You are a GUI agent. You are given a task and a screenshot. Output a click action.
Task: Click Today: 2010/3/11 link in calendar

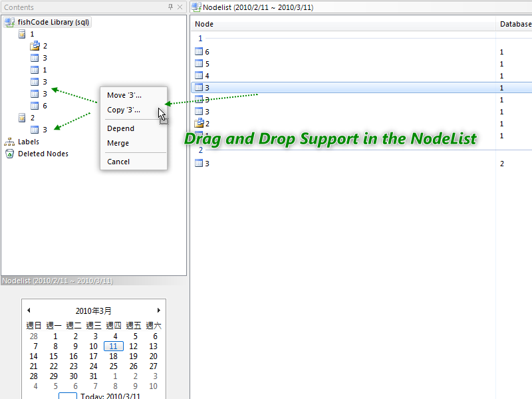[110, 396]
